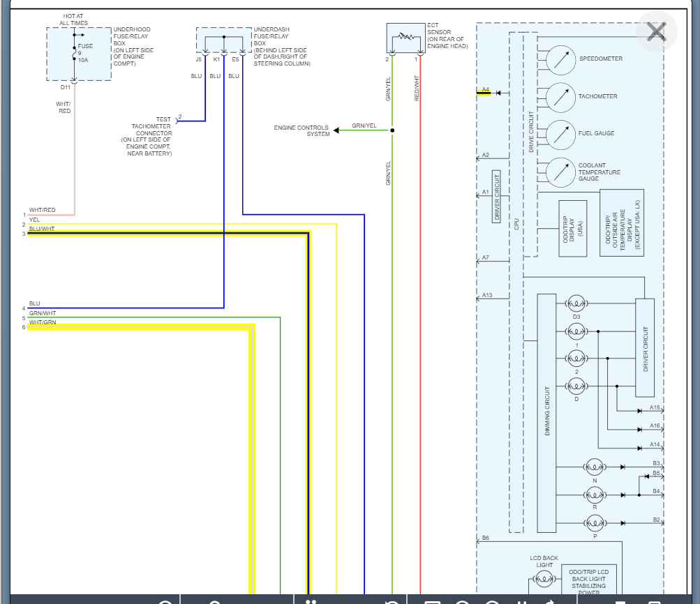Image resolution: width=700 pixels, height=604 pixels.
Task: Click the Fuel Gauge circle symbol
Action: (560, 134)
